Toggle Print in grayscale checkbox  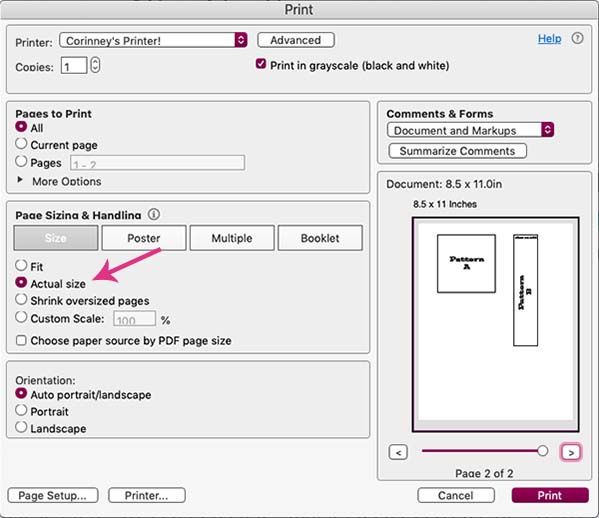tap(261, 63)
